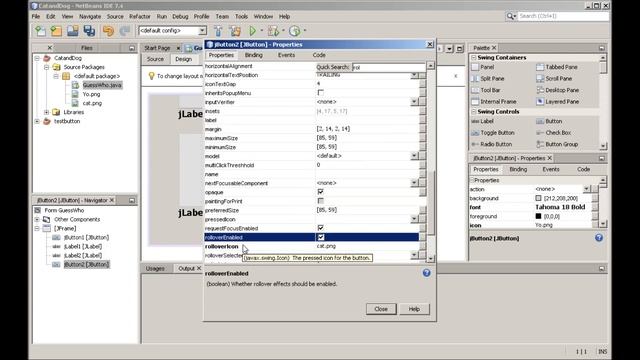This screenshot has width=640, height=360.
Task: Pick the Scroll Pane palette item
Action: pos(554,78)
